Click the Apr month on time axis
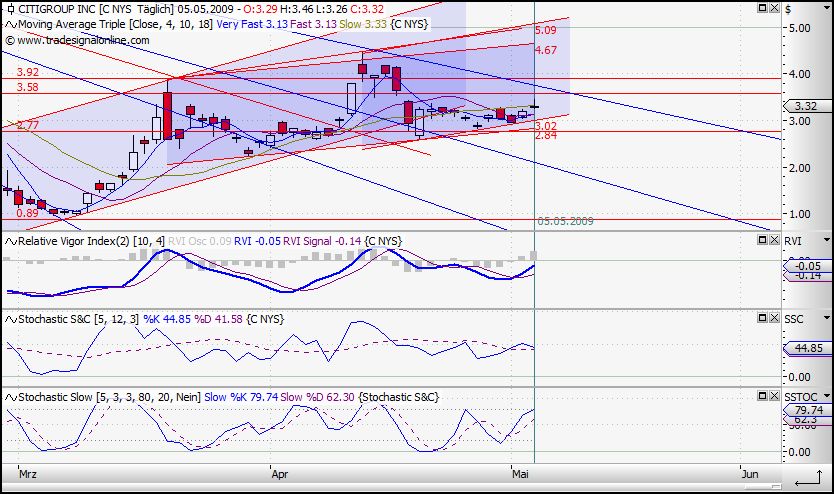This screenshot has height=494, width=834. 280,474
